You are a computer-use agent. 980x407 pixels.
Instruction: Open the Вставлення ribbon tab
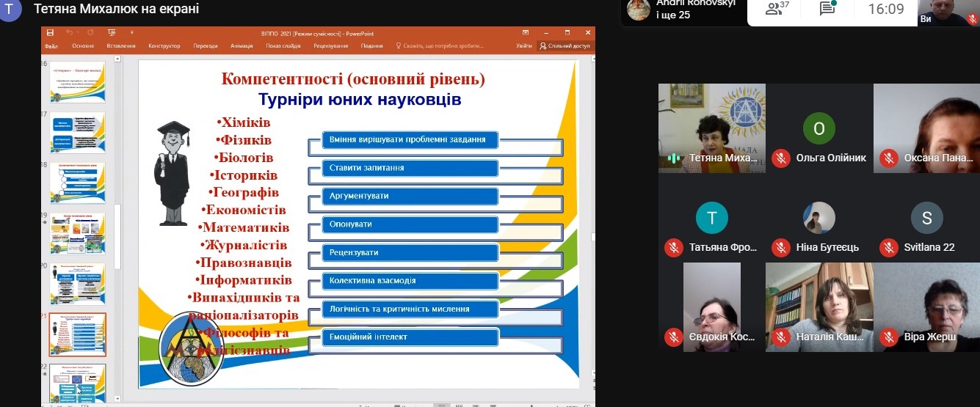(x=120, y=46)
